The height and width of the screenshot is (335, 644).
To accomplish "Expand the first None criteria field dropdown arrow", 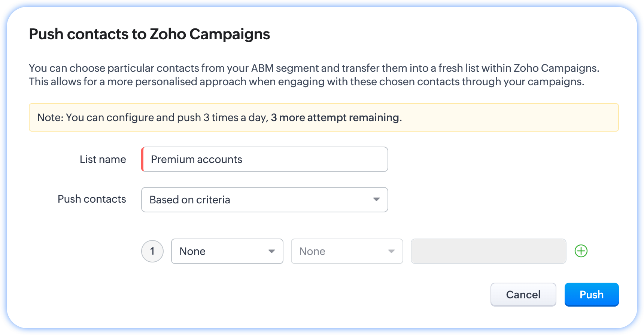I will pos(271,251).
